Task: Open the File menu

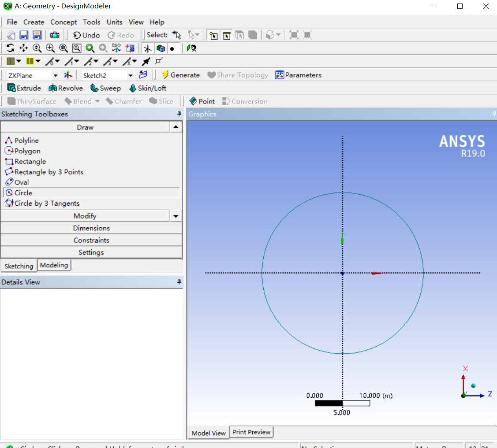Action: [12, 22]
